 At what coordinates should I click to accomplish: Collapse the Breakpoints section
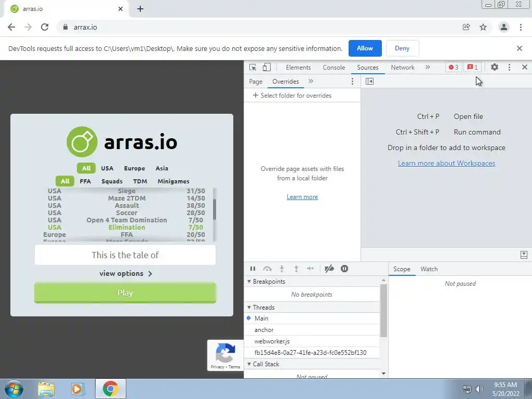249,282
